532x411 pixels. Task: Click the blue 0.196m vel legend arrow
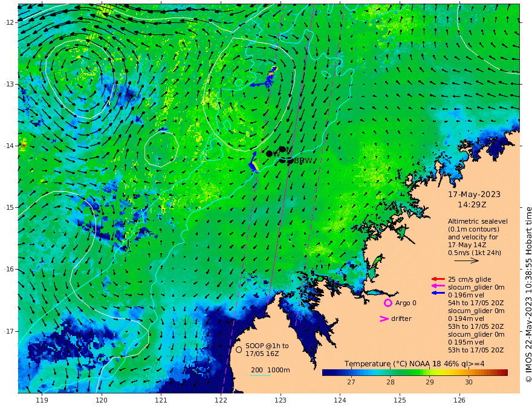[x=438, y=293]
